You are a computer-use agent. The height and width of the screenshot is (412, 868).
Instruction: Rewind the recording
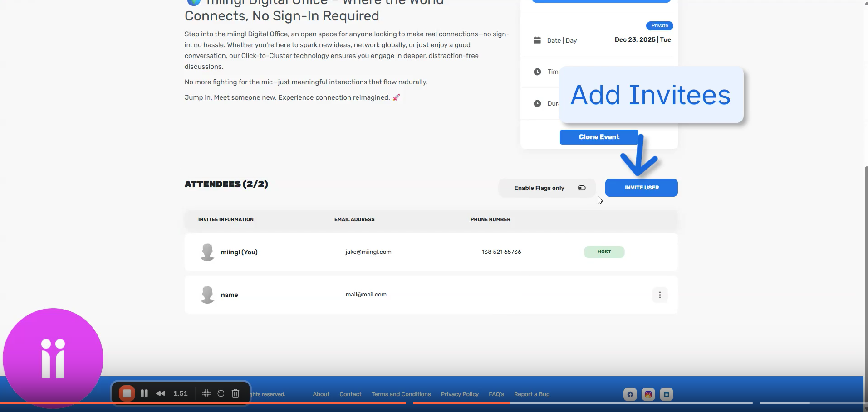click(161, 393)
